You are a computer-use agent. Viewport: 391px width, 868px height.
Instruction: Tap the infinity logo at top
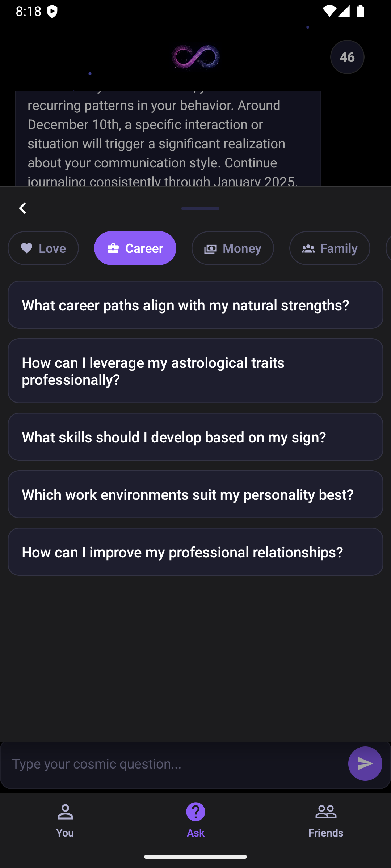pyautogui.click(x=195, y=57)
